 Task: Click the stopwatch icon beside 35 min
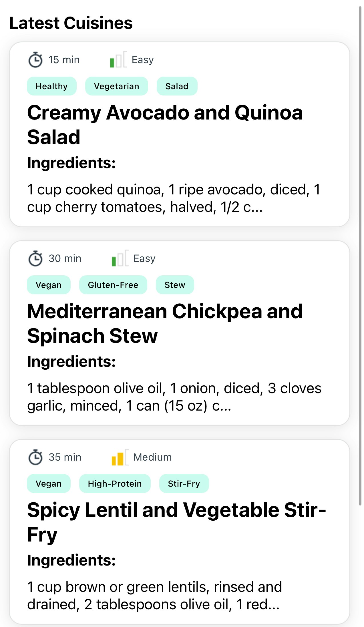click(x=35, y=457)
